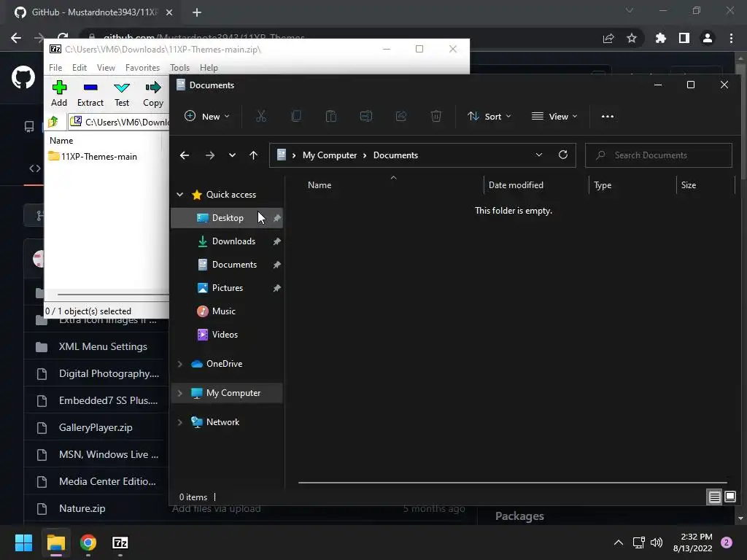The image size is (747, 560).
Task: Click Chrome taskbar icon
Action: click(88, 542)
